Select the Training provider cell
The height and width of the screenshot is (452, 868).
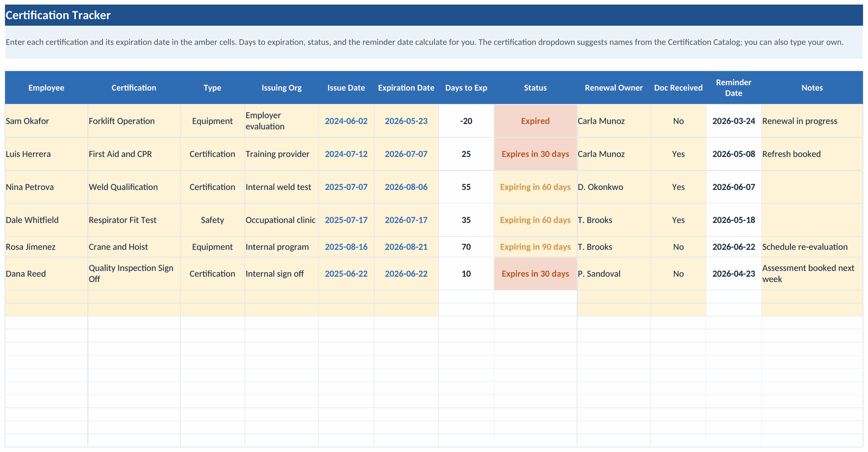pyautogui.click(x=282, y=154)
